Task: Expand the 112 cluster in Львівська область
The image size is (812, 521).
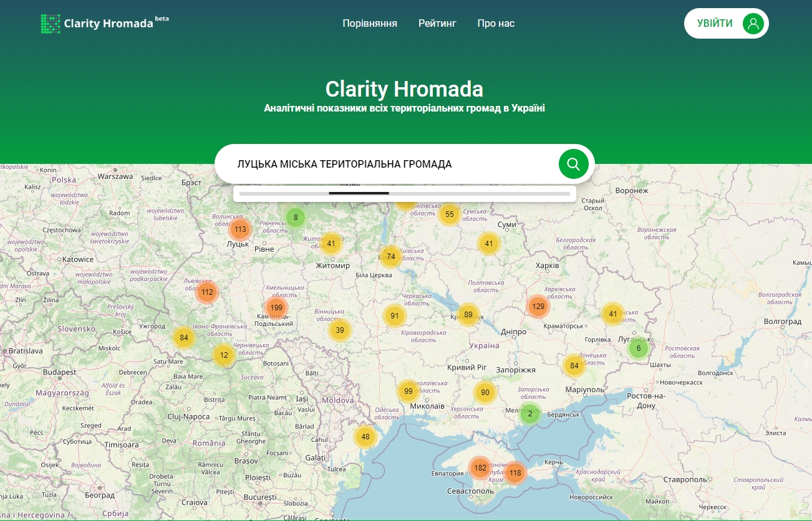Action: click(207, 292)
